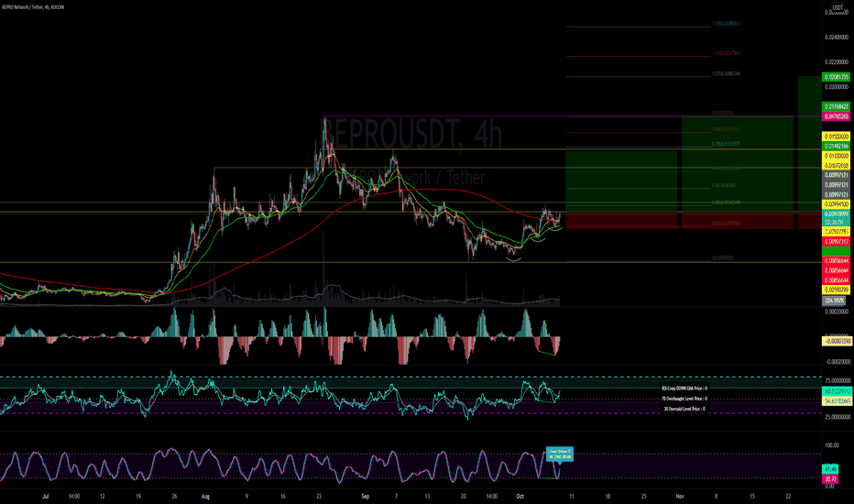854x504 pixels.
Task: Click the blue stochastic signal callout label
Action: (560, 454)
